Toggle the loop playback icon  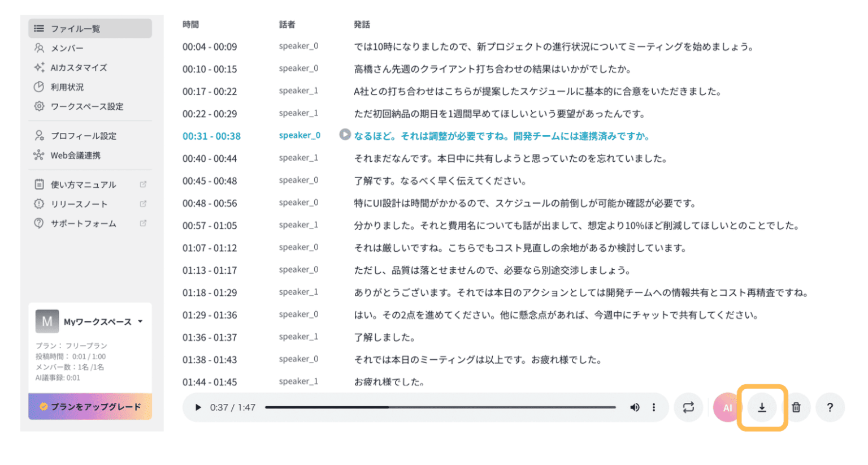click(x=688, y=407)
